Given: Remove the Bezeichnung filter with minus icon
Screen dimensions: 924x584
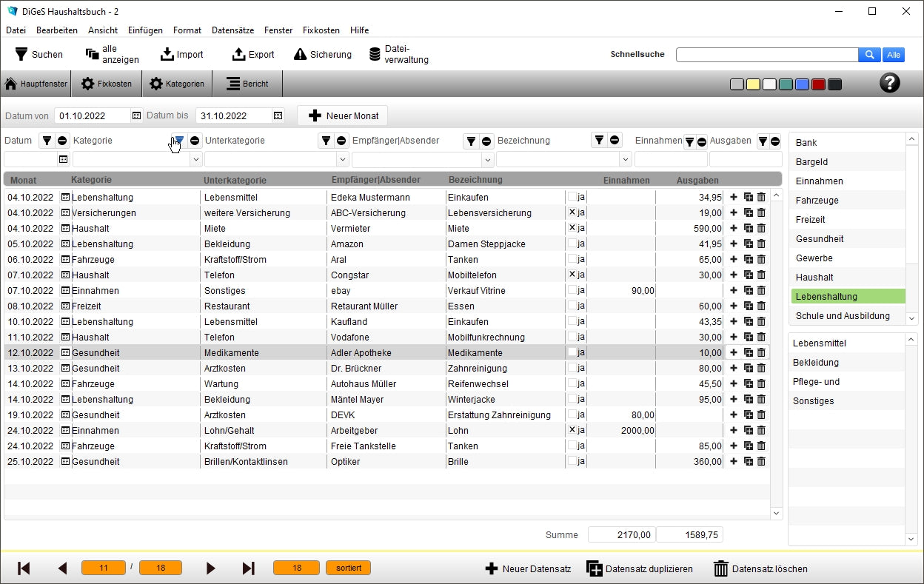Looking at the screenshot, I should click(x=615, y=141).
